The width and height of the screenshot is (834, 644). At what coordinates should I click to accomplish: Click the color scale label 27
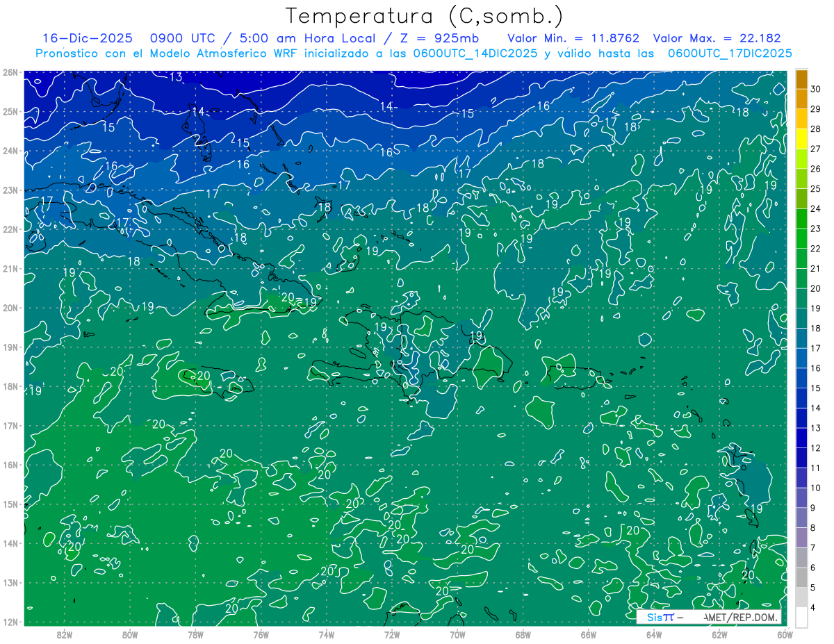(x=816, y=149)
